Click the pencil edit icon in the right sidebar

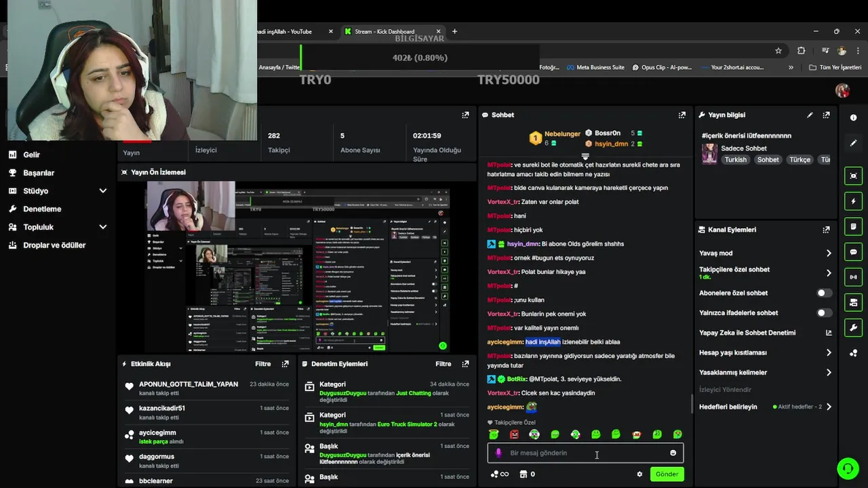(853, 143)
